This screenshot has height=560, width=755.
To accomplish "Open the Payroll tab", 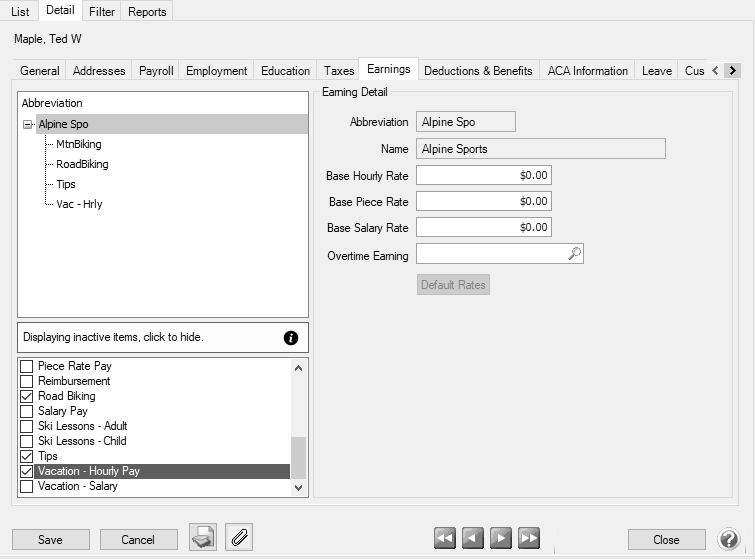I will click(156, 71).
